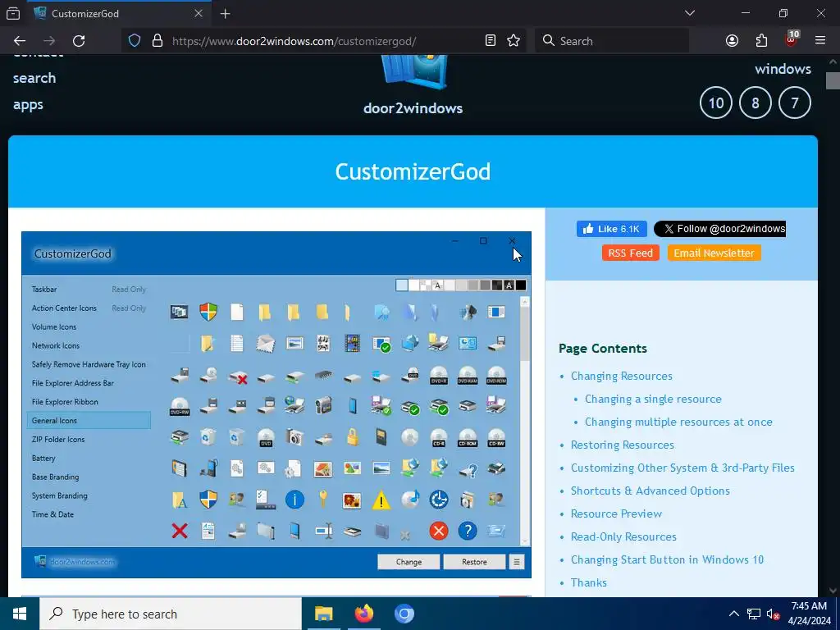Click the page vertical scrollbar thumb
This screenshot has height=630, width=840.
[x=833, y=80]
